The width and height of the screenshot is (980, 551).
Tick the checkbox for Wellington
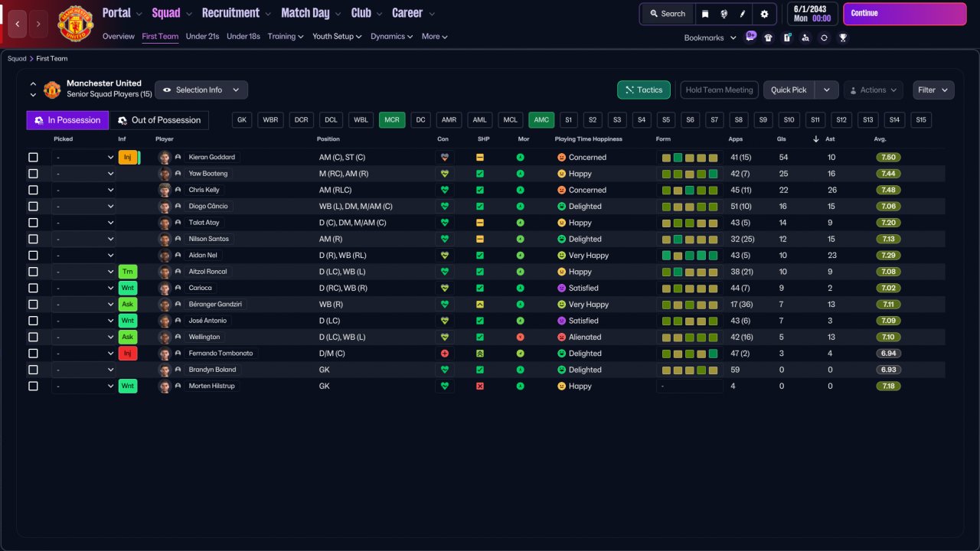pyautogui.click(x=33, y=337)
